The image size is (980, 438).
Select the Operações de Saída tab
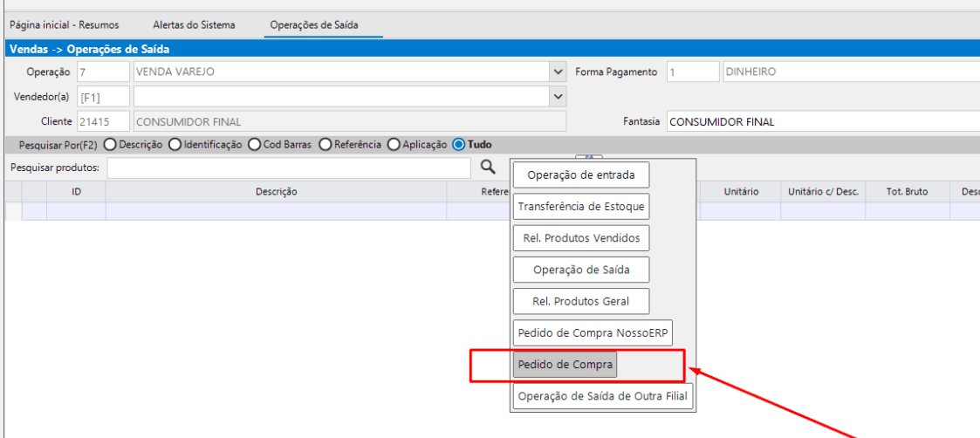click(x=314, y=25)
